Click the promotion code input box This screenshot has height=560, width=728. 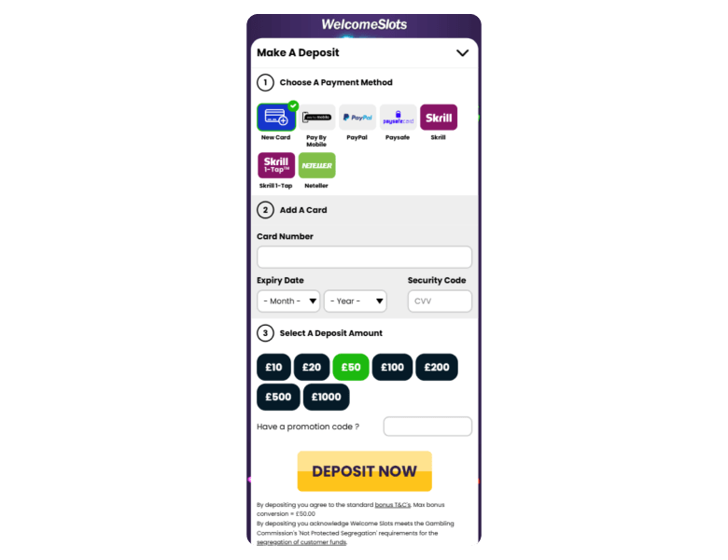tap(427, 427)
